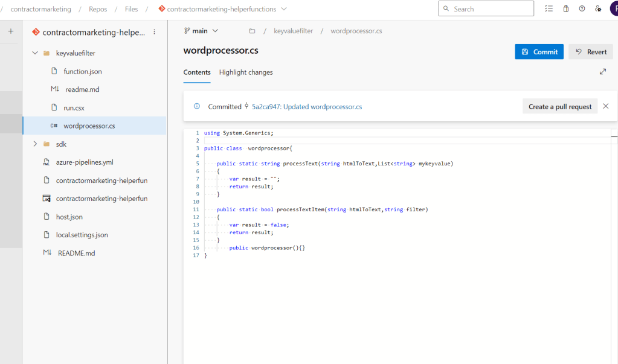Click code line 5 processText declaration
The image size is (618, 364).
click(335, 164)
